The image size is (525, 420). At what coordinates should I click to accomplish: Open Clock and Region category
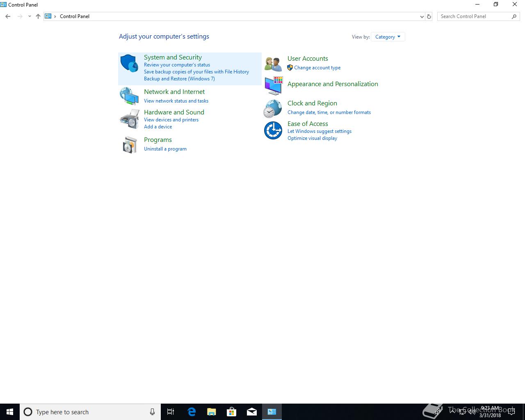coord(312,103)
